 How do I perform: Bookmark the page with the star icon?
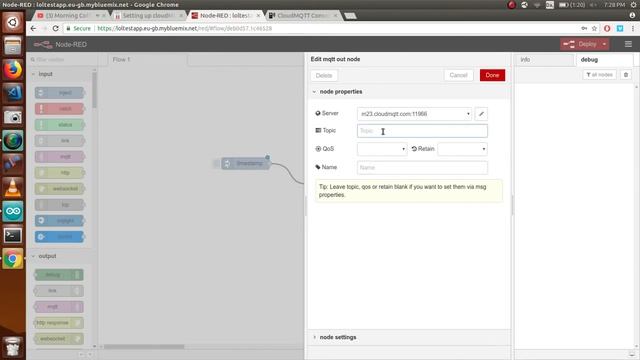click(x=594, y=28)
